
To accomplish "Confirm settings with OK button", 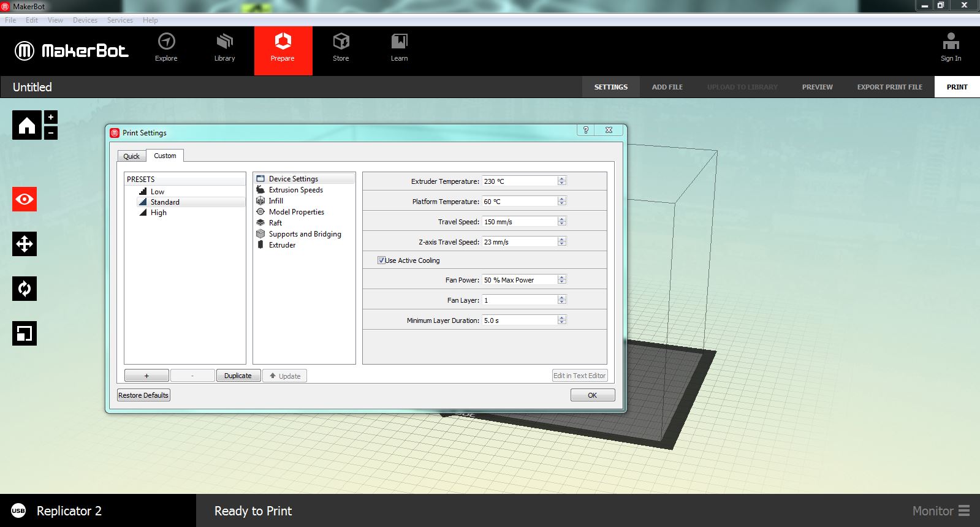I will click(x=593, y=395).
